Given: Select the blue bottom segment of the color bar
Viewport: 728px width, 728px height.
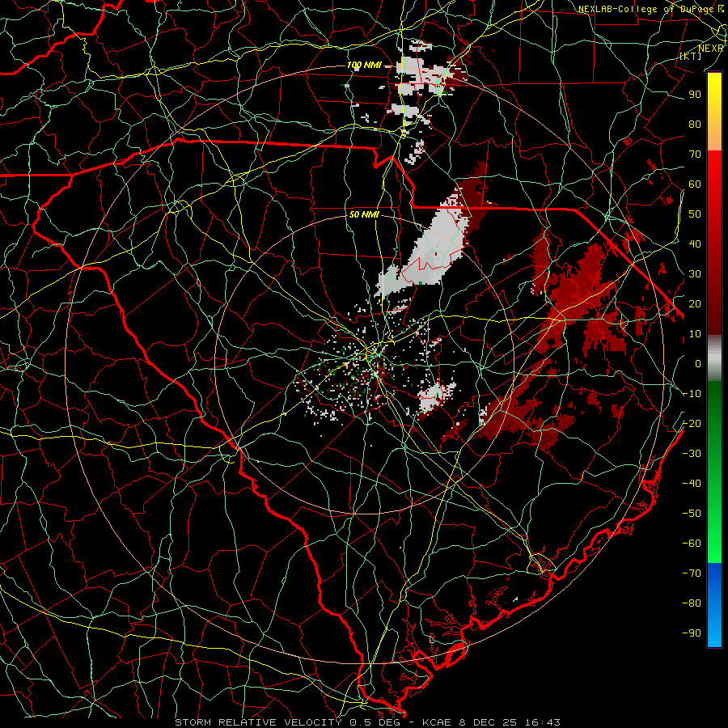Looking at the screenshot, I should pos(714,604).
